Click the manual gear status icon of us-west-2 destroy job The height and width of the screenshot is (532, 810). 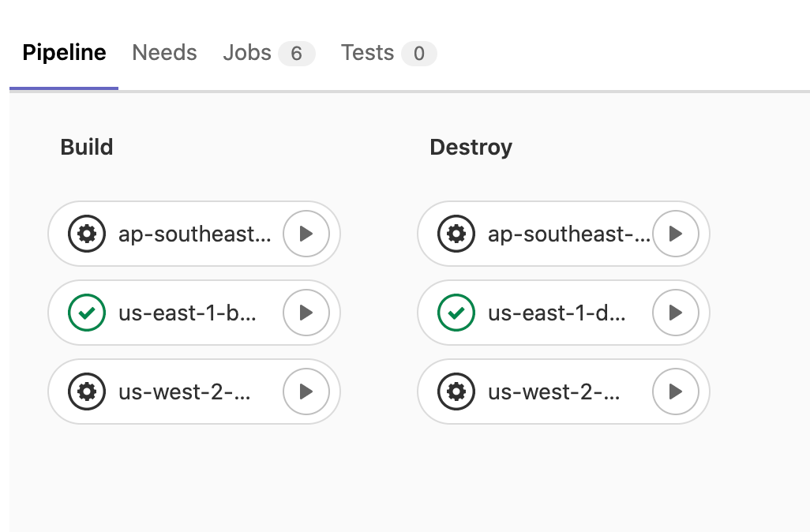pos(456,392)
